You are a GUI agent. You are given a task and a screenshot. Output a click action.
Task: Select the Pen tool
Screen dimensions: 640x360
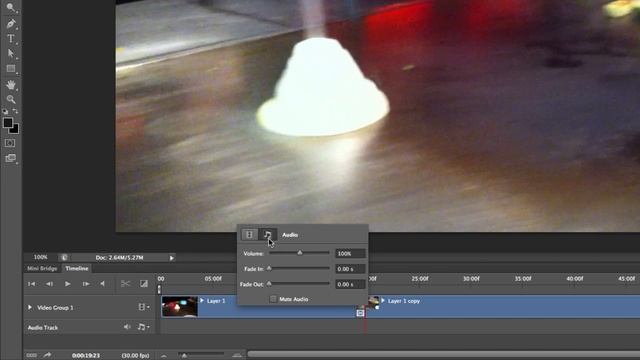(x=11, y=23)
